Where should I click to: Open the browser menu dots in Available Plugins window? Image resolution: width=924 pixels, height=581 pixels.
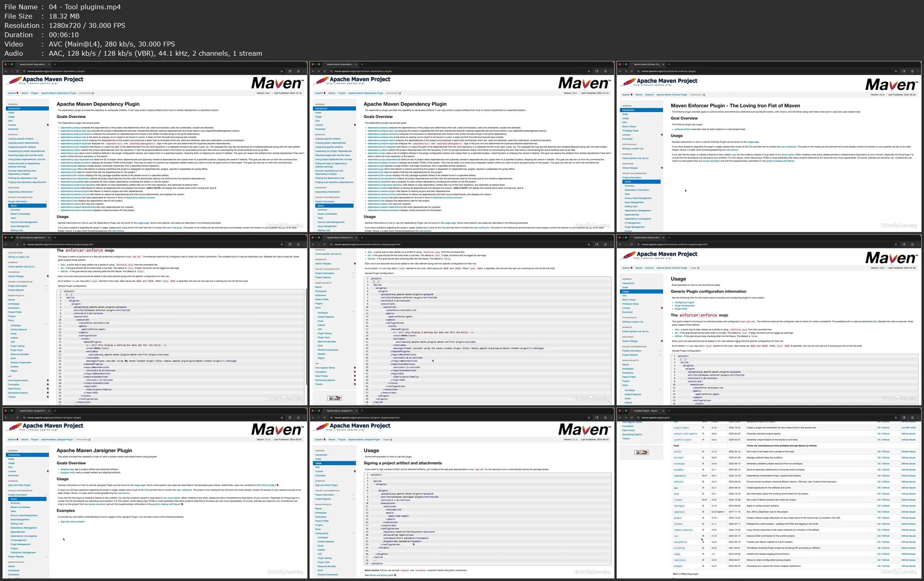click(x=918, y=417)
